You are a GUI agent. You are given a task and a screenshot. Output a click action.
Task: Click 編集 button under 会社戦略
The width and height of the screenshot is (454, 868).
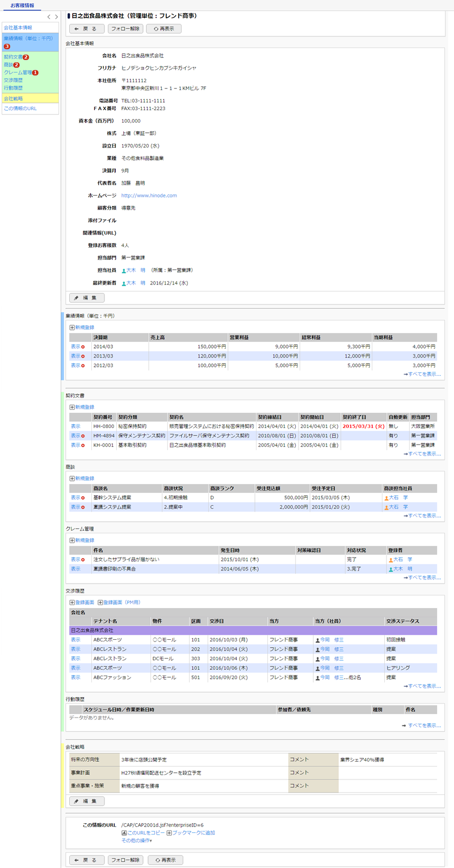[x=86, y=801]
